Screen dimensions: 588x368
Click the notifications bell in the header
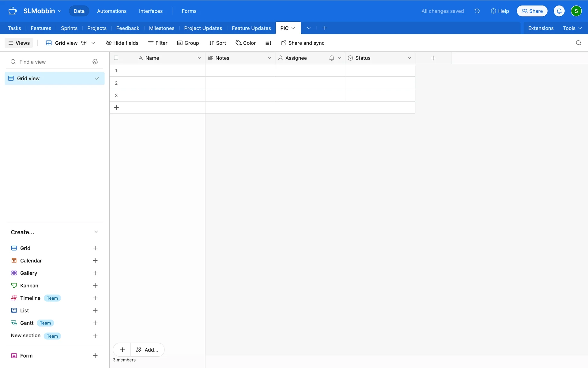tap(559, 11)
